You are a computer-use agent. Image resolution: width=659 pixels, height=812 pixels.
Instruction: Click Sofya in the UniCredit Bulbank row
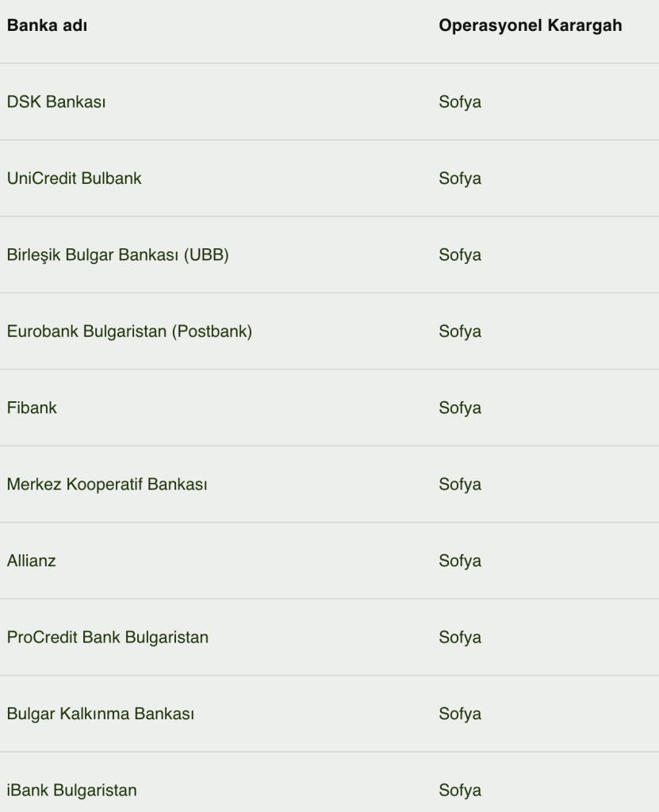460,178
